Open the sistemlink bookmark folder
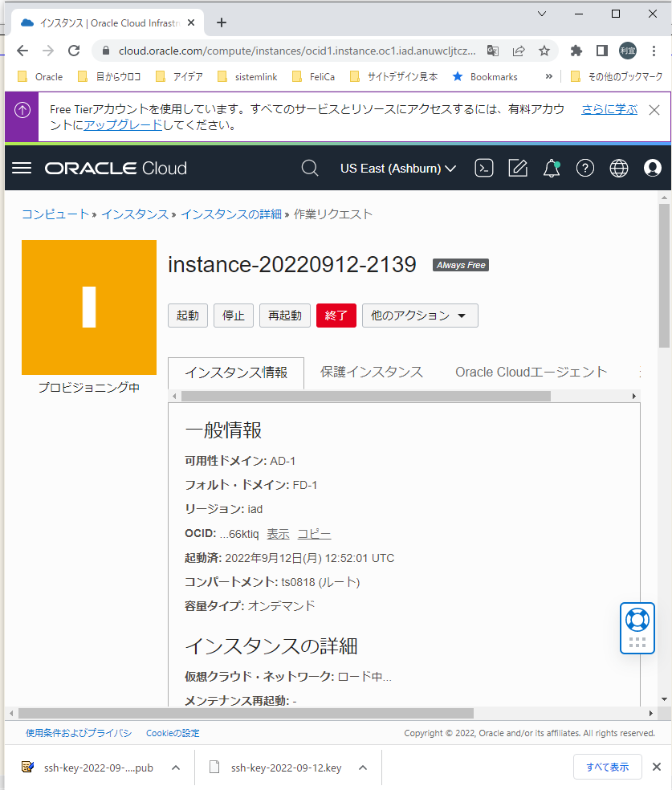The image size is (672, 790). [247, 76]
